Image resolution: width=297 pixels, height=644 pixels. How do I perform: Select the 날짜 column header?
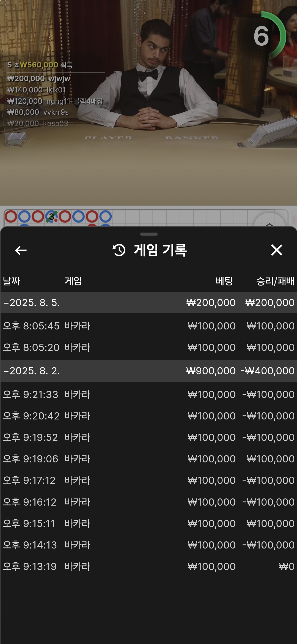pos(12,281)
